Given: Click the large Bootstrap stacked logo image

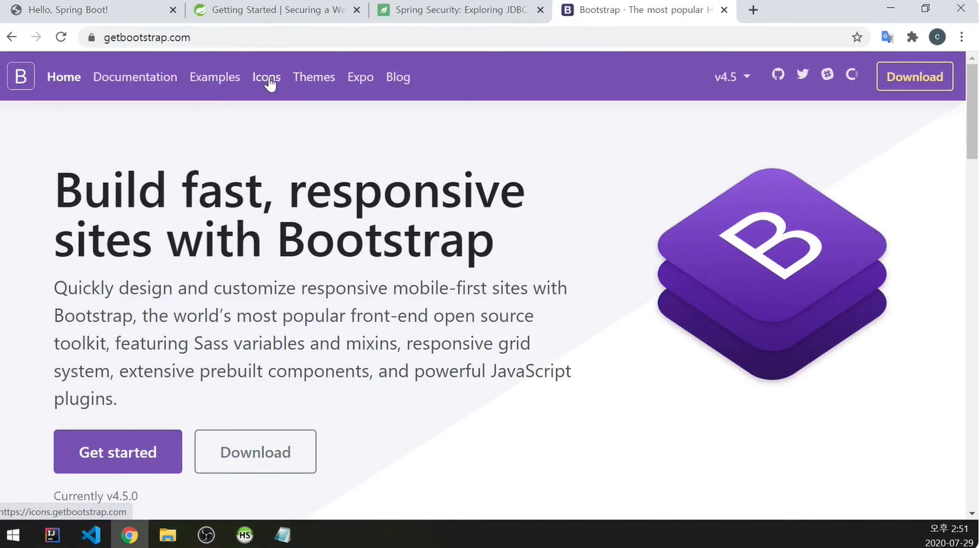Looking at the screenshot, I should point(772,274).
